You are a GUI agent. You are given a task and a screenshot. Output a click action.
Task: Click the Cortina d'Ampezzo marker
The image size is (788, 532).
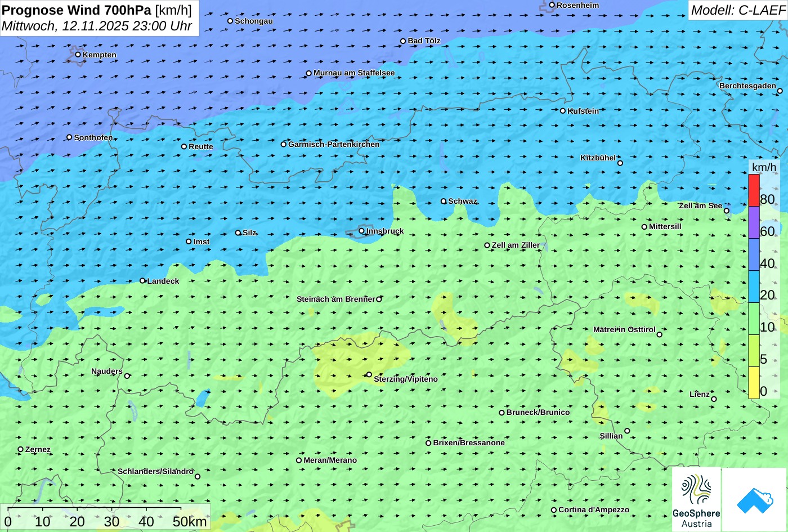coord(554,510)
